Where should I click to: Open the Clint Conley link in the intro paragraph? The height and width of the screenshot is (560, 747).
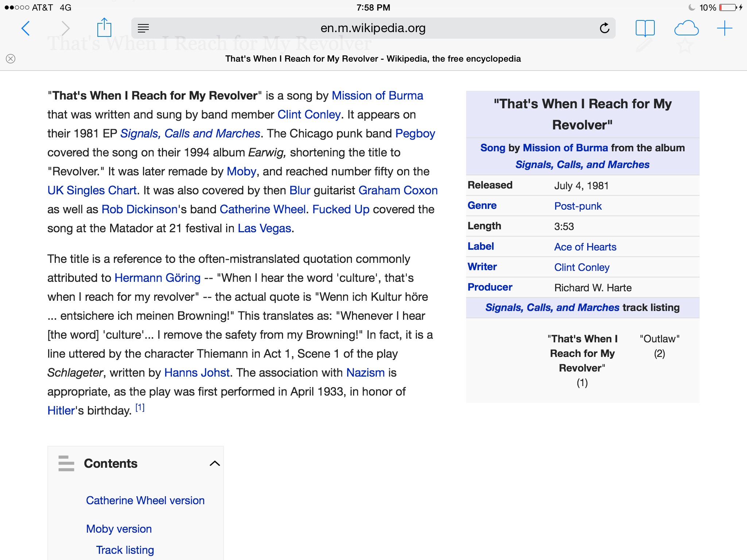309,114
